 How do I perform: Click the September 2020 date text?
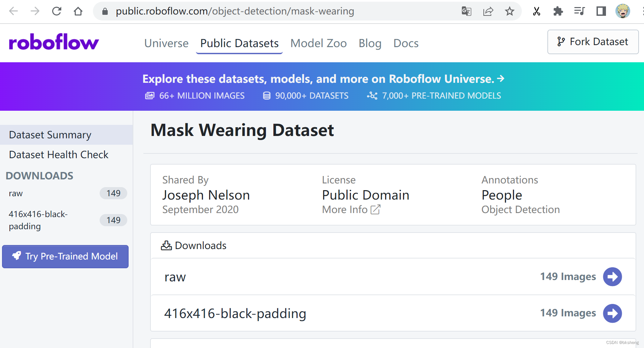tap(200, 210)
